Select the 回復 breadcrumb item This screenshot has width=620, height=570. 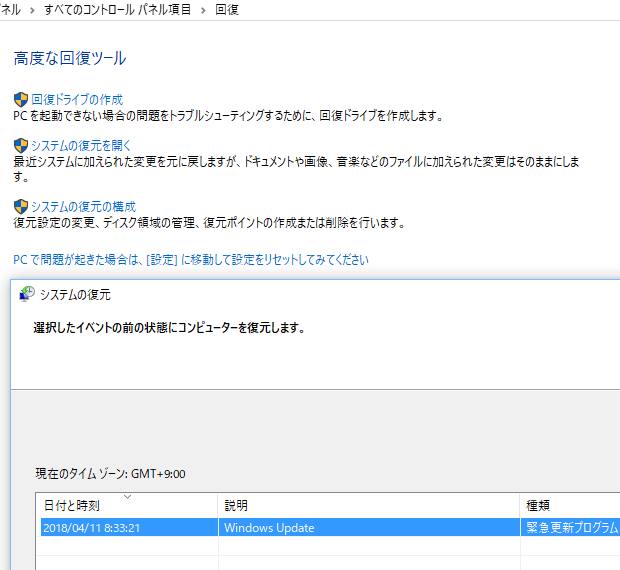coord(227,9)
